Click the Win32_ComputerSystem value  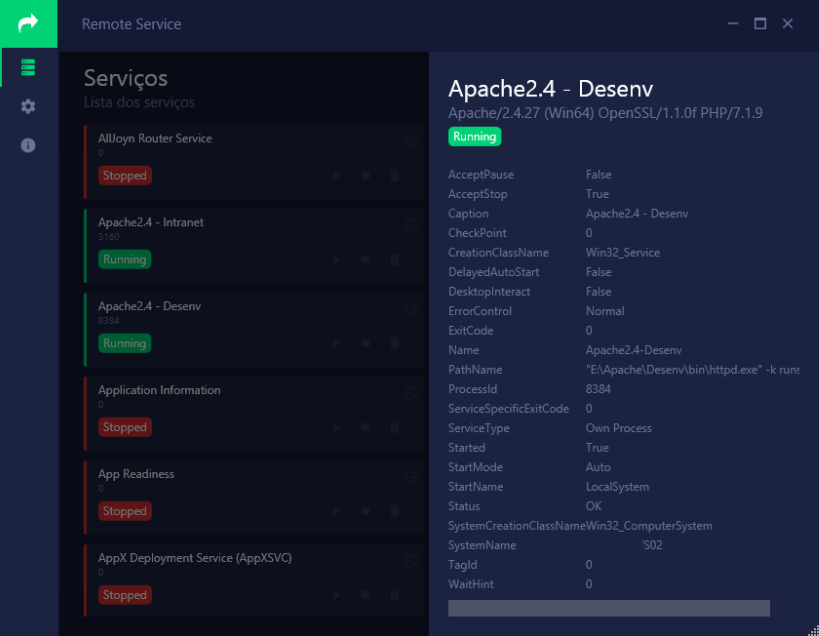point(649,526)
